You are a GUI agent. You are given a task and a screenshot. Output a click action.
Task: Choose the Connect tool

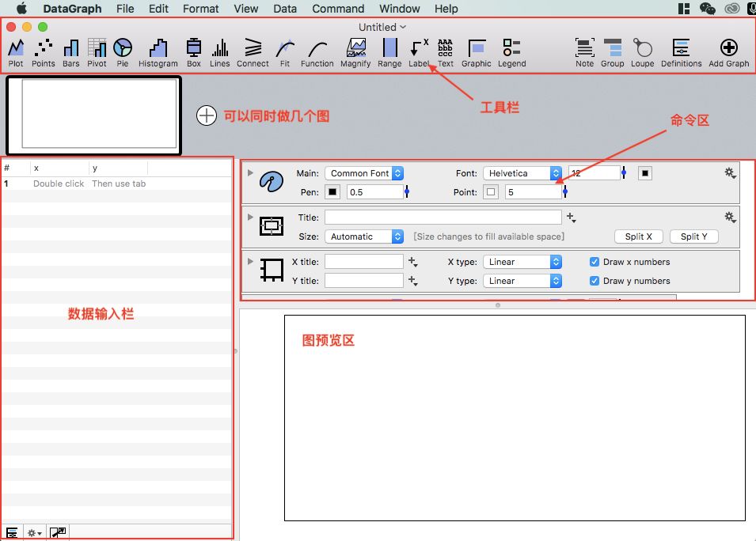coord(253,52)
